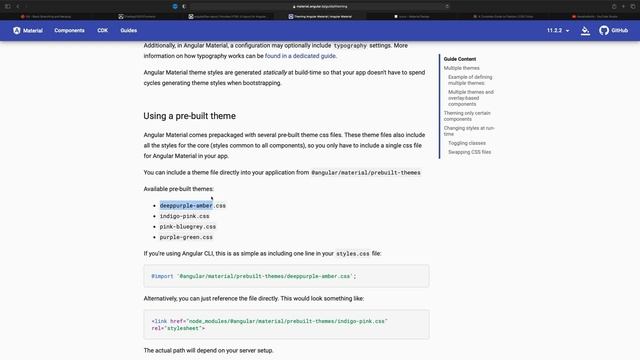The image size is (640, 360).
Task: Jump to Example of defining multiple themes
Action: tap(470, 80)
